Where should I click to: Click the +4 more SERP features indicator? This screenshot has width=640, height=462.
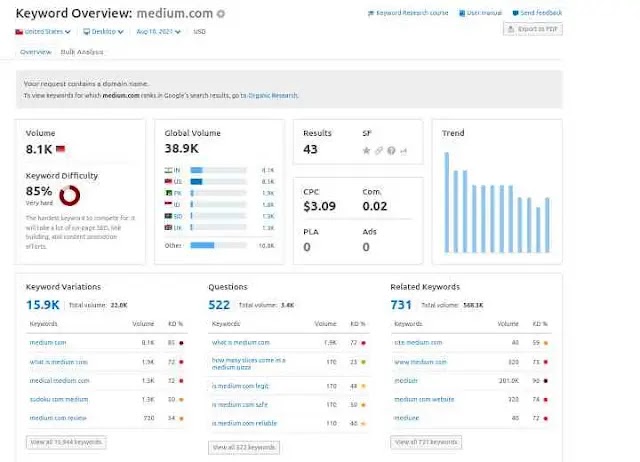[x=403, y=151]
